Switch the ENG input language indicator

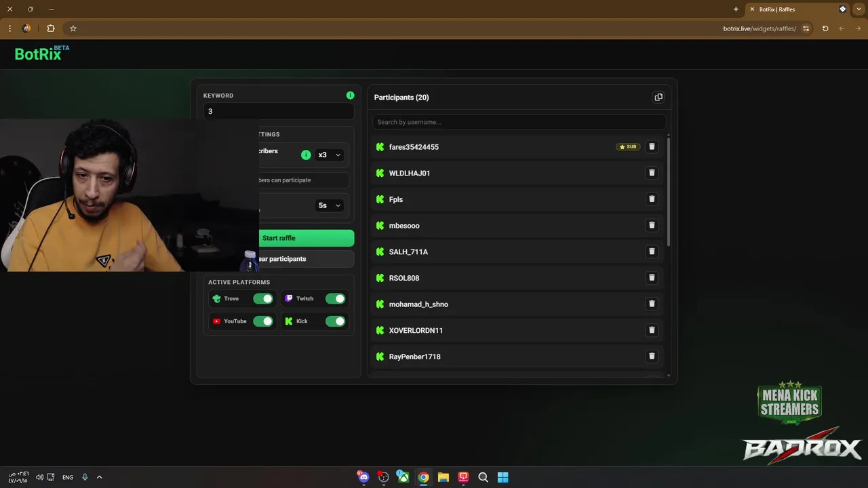68,477
